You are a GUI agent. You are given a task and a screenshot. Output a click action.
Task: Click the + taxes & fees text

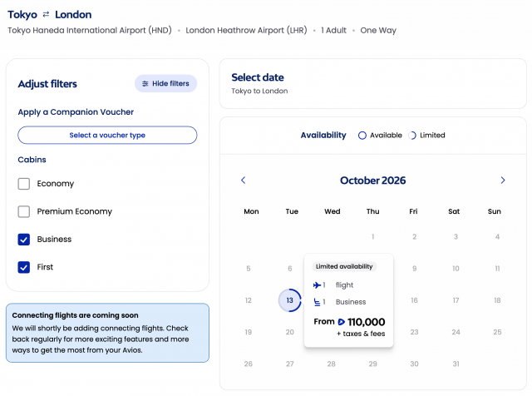(361, 334)
